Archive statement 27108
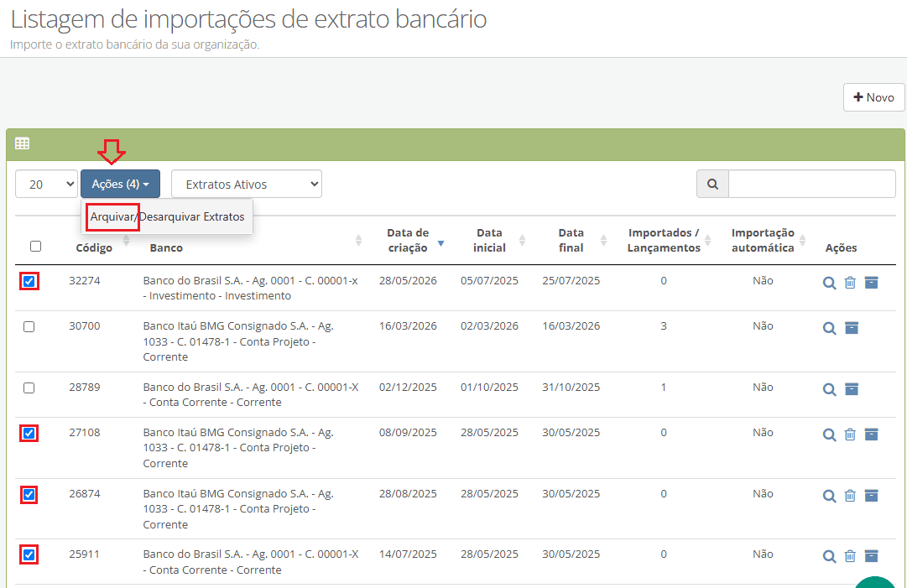The image size is (907, 588). 871,434
